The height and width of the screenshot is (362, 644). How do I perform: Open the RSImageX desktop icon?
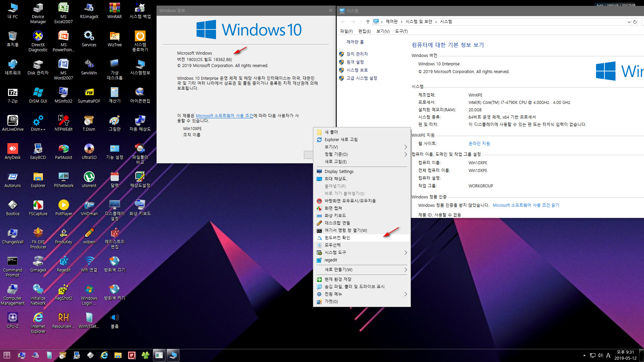(x=89, y=11)
